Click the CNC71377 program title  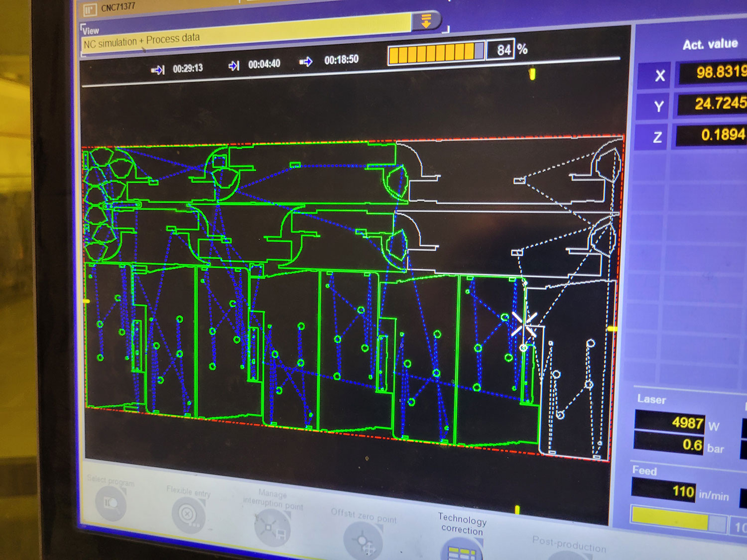coord(118,7)
